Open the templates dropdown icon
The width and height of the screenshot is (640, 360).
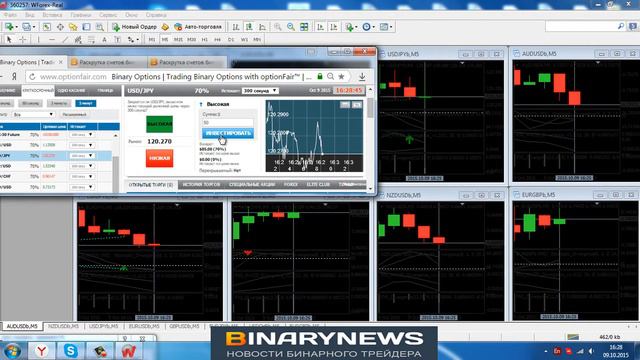(x=385, y=27)
